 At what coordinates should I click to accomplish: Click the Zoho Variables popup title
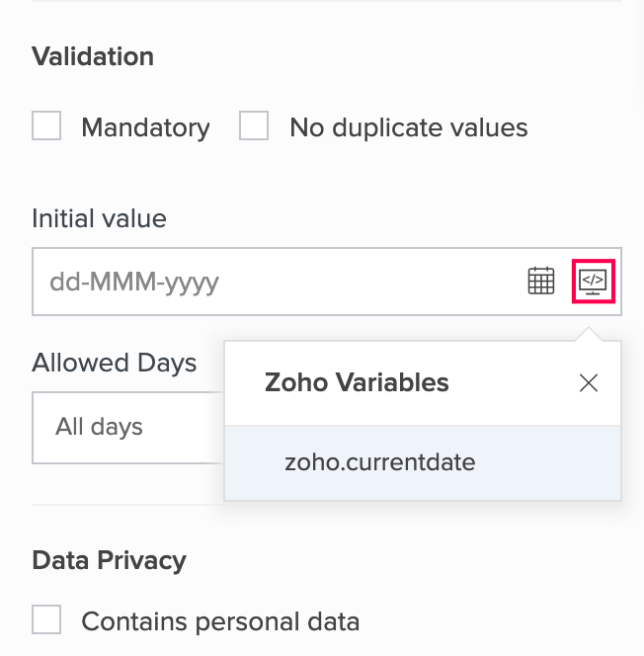click(x=357, y=382)
